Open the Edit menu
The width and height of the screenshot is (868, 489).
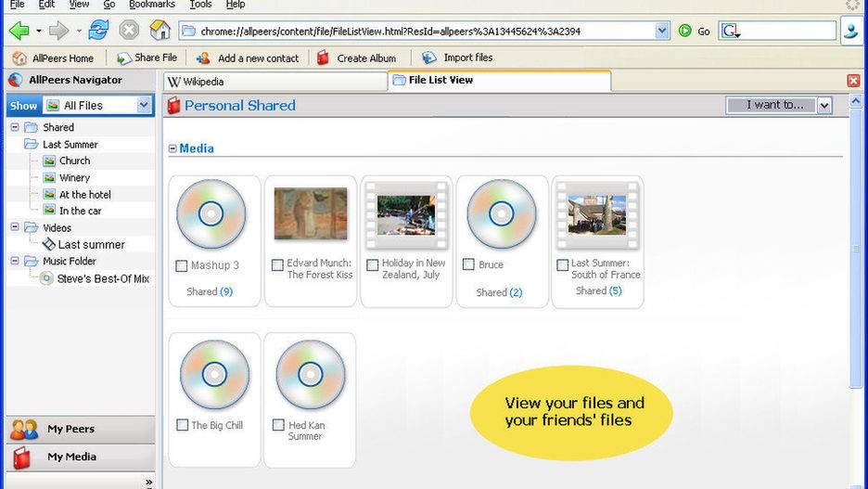pos(46,5)
